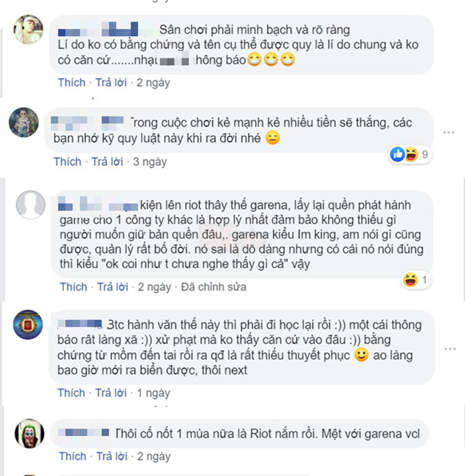Open options dots beside 'kẻ mạnh' comment
465x476 pixels.
(449, 132)
